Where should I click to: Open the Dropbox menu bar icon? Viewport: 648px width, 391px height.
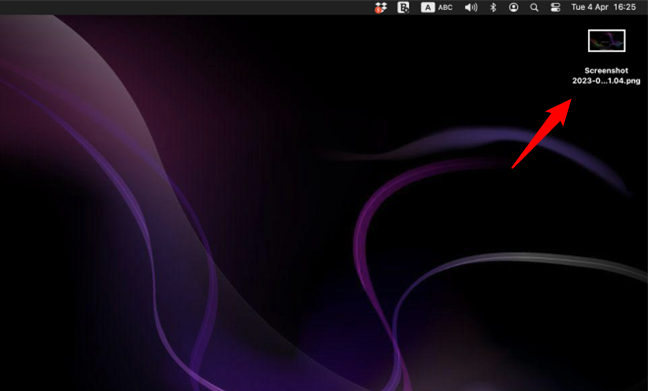click(x=381, y=7)
